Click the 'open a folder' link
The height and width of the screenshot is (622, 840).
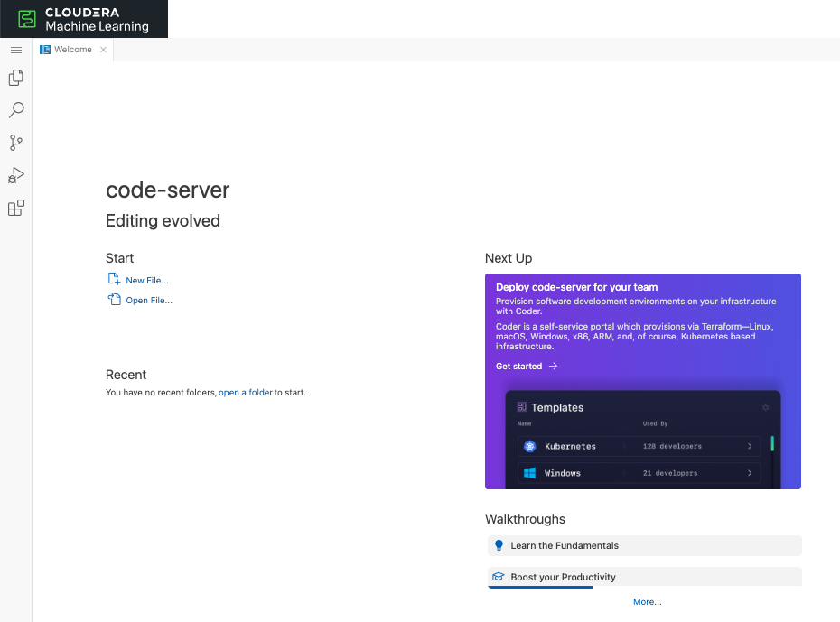(x=246, y=393)
